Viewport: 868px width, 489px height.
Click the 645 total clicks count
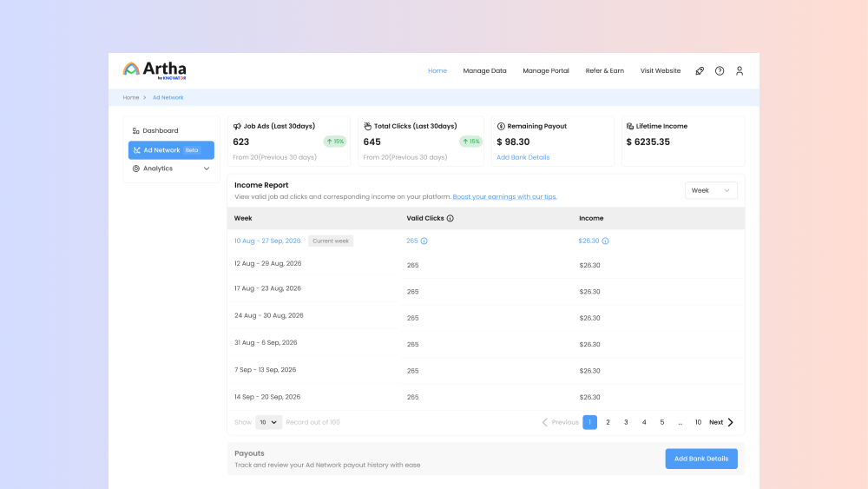tap(372, 142)
